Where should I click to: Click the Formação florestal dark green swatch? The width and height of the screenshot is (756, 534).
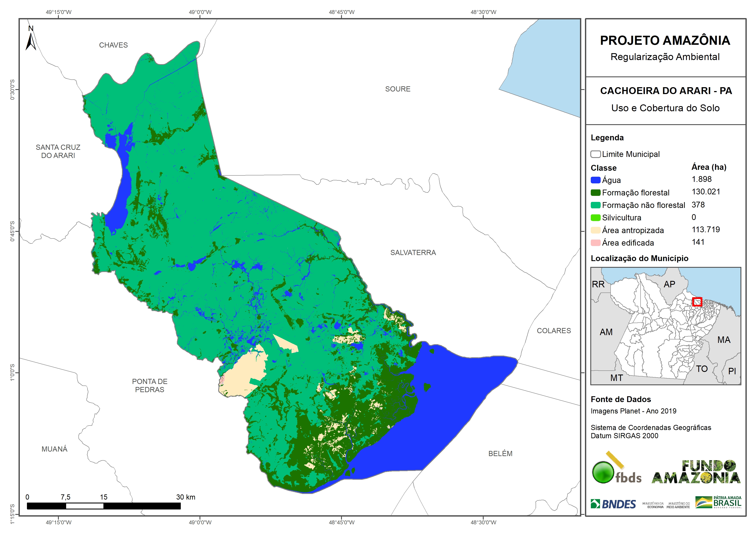pos(595,192)
